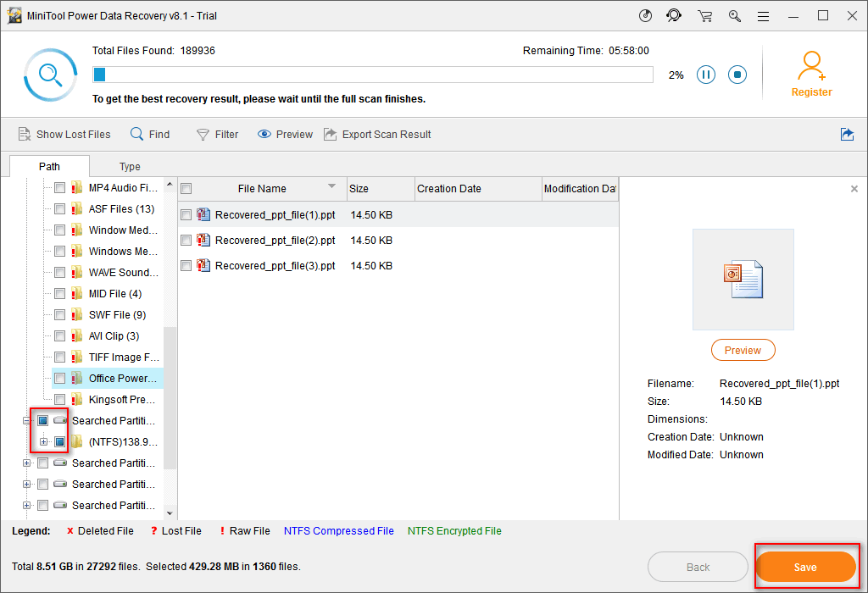Screen dimensions: 868x593
Task: Check the box for Recovered_ppt_file(2).ppt
Action: 186,240
